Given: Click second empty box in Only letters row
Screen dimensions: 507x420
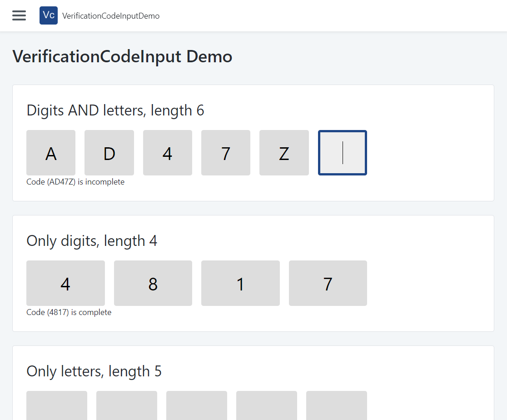Looking at the screenshot, I should 127,405.
